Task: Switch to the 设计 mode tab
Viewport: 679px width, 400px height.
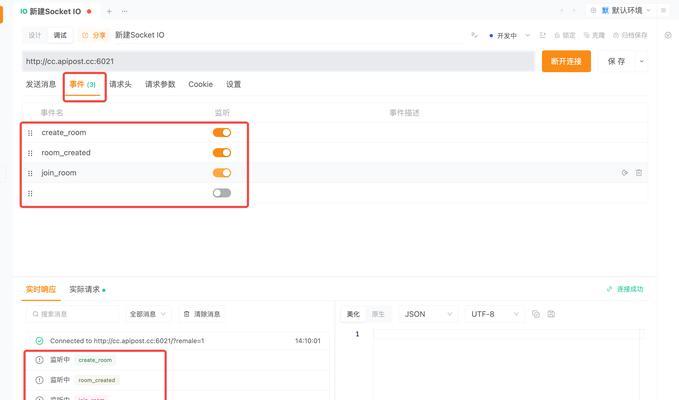Action: point(35,35)
